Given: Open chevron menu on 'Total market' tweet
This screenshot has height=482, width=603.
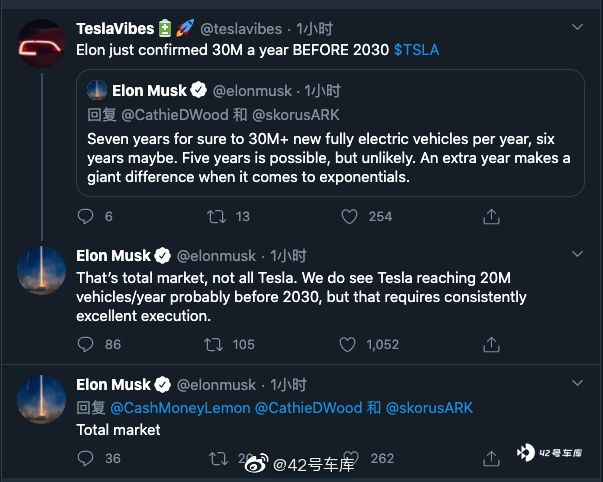Looking at the screenshot, I should [x=577, y=383].
